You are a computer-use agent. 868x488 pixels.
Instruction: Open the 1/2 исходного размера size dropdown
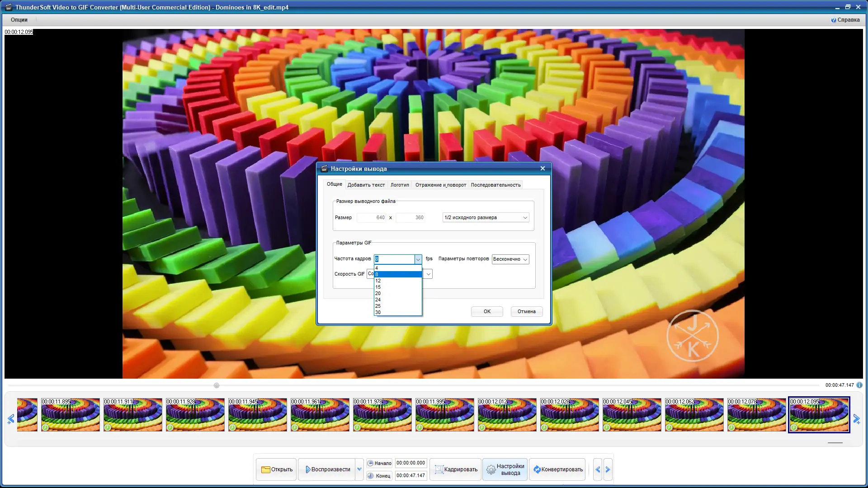486,217
